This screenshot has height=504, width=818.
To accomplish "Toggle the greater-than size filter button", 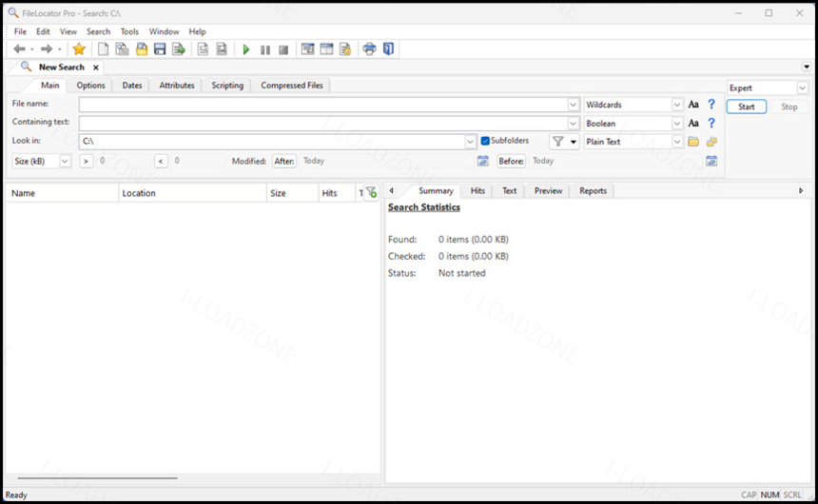I will 86,162.
